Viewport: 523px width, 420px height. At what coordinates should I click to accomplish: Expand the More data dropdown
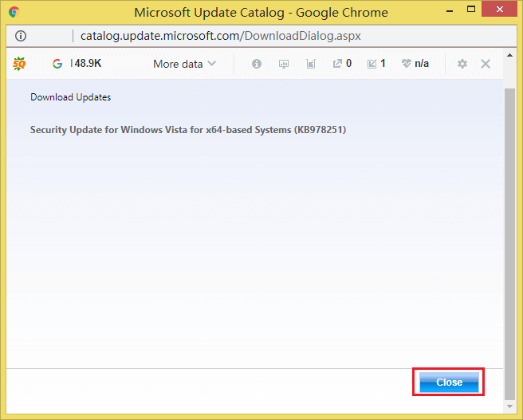(184, 64)
